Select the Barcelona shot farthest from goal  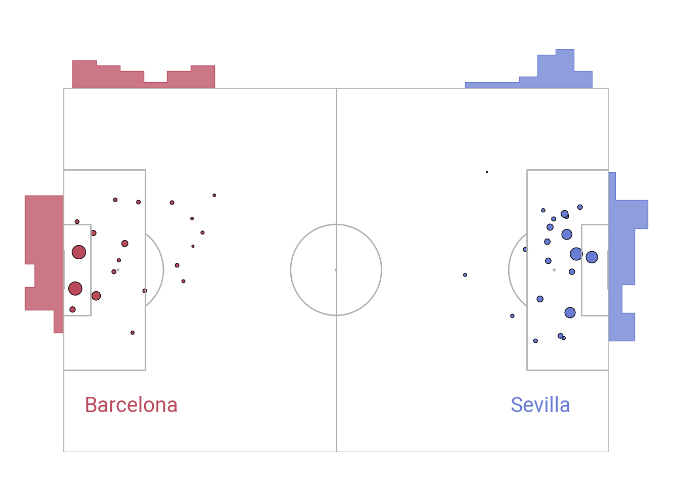(x=214, y=195)
